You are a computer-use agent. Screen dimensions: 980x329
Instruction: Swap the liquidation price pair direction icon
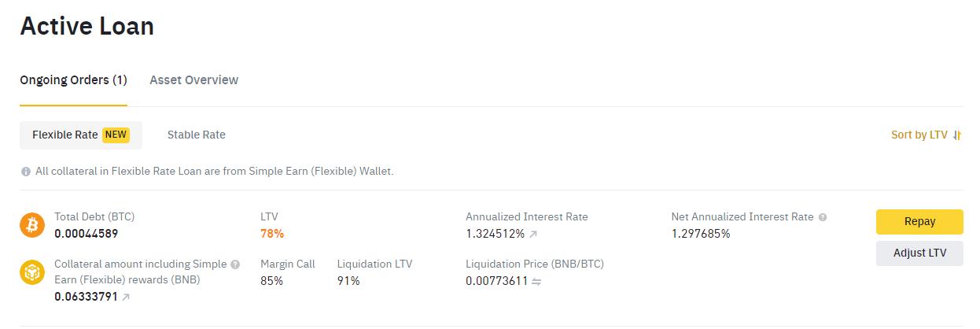[536, 281]
